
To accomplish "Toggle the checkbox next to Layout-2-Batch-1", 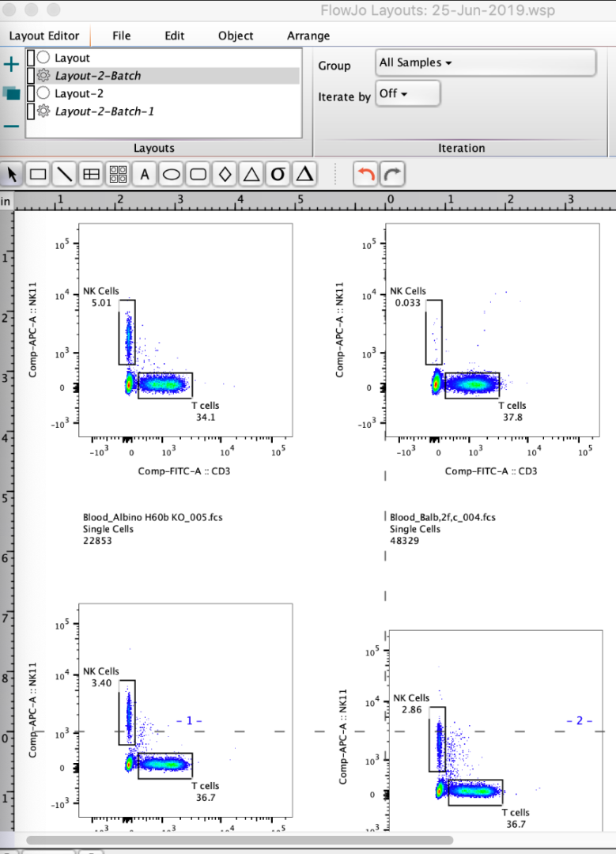I will tap(31, 111).
